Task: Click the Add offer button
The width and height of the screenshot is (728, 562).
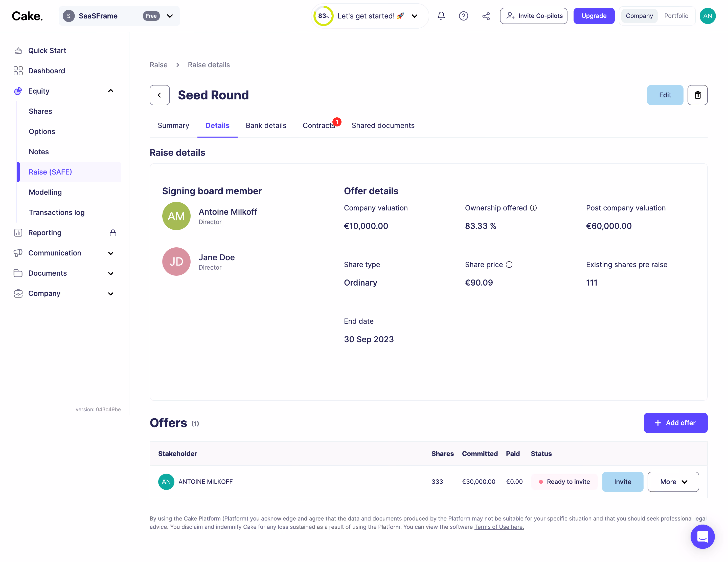Action: click(x=675, y=423)
